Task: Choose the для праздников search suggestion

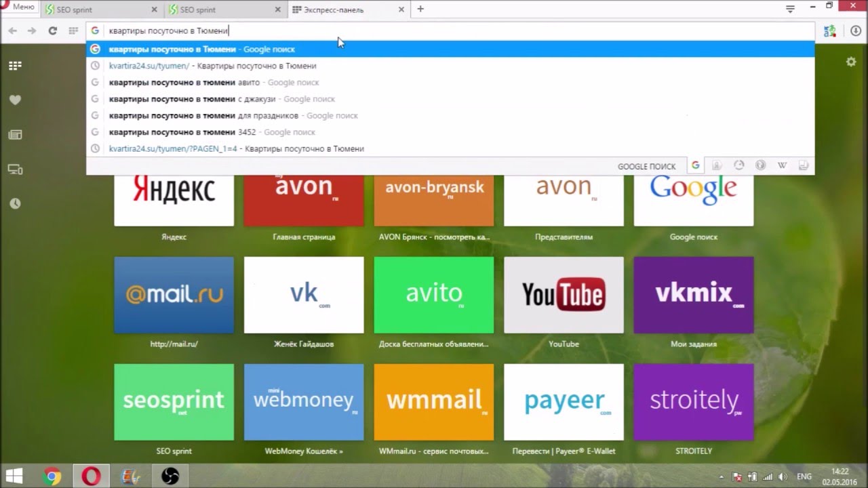Action: [x=450, y=115]
